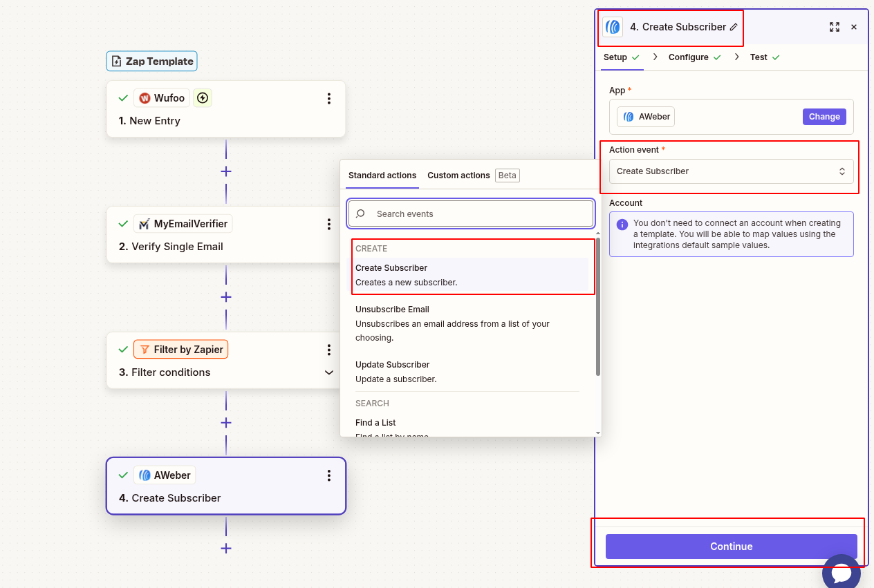Open the MyEmailVerifier step three-dot menu
Image resolution: width=874 pixels, height=588 pixels.
click(329, 224)
